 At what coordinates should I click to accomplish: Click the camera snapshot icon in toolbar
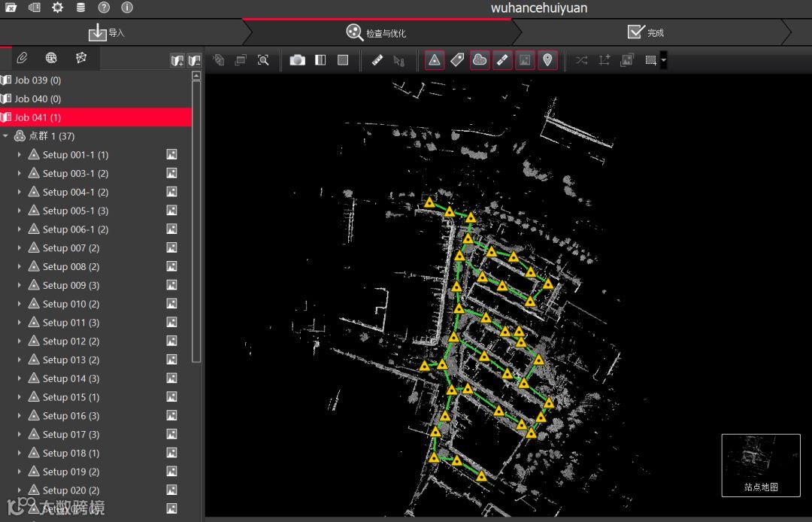(298, 60)
